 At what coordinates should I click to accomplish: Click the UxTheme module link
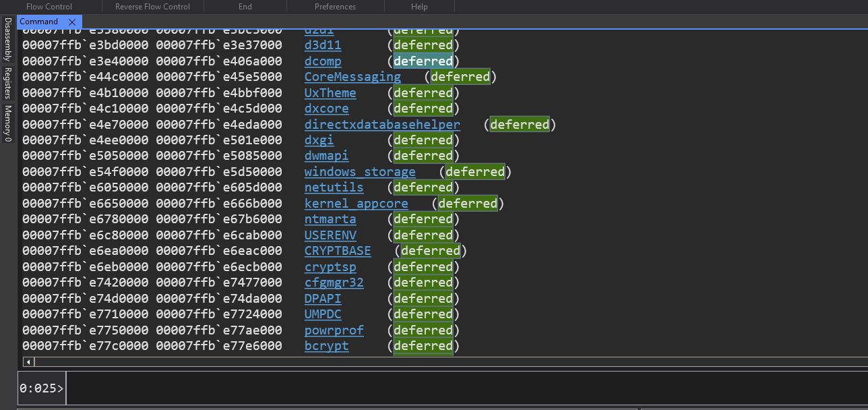[x=330, y=93]
